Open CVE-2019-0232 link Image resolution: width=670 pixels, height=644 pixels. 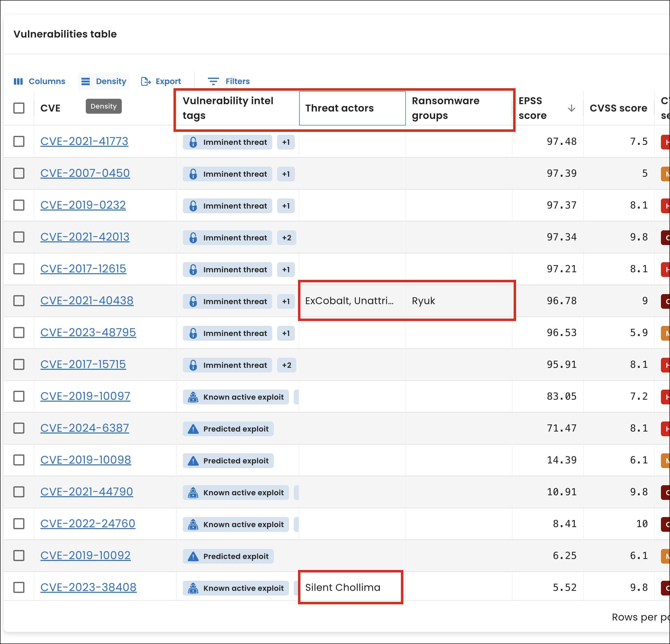point(83,205)
